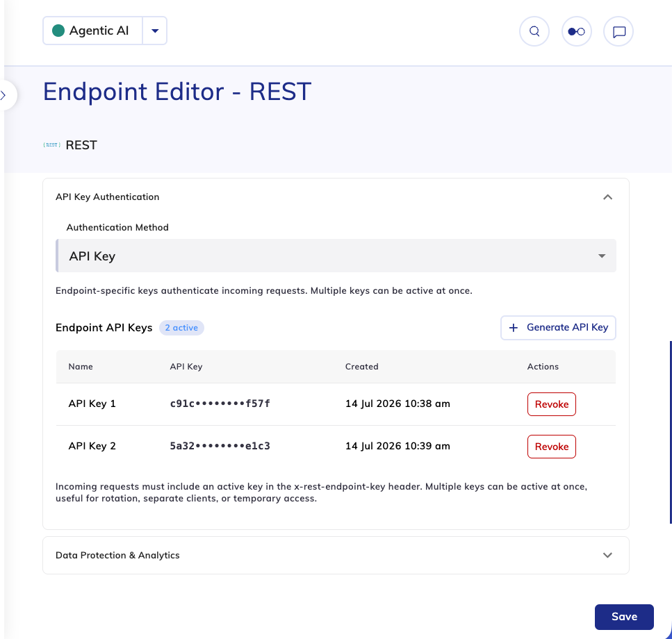Open the search icon in header

[x=534, y=31]
